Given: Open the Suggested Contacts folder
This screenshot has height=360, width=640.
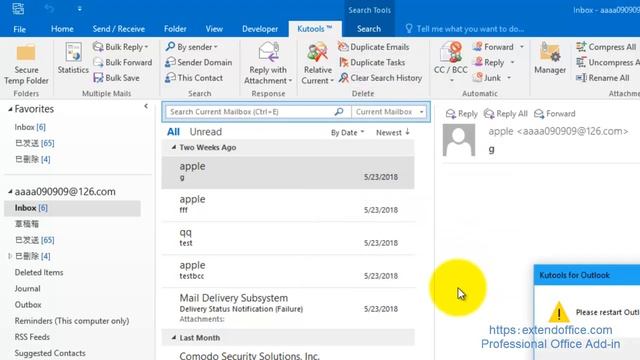Looking at the screenshot, I should [x=50, y=353].
